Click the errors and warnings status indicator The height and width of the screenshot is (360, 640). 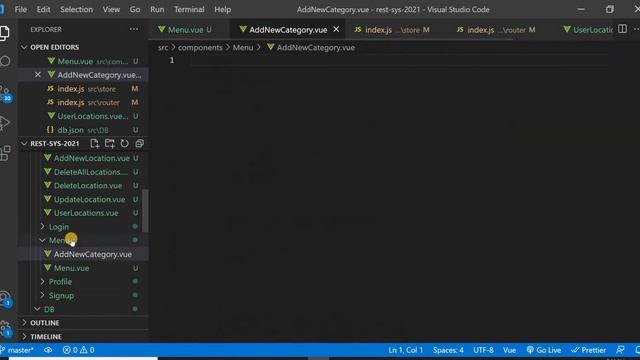78,350
